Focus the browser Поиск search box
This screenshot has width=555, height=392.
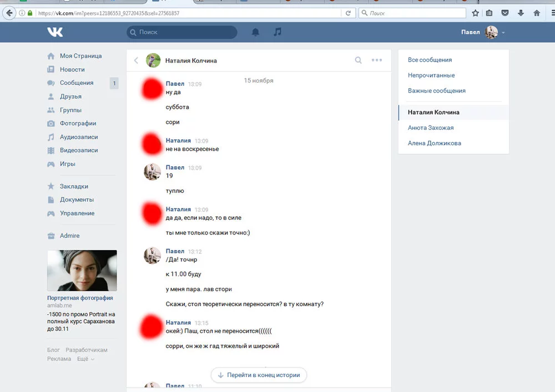point(412,13)
